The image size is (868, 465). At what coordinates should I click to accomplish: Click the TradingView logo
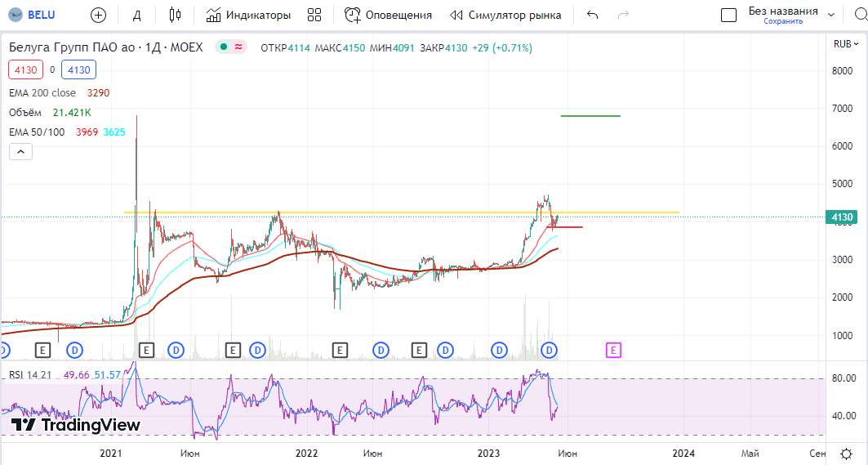[75, 425]
